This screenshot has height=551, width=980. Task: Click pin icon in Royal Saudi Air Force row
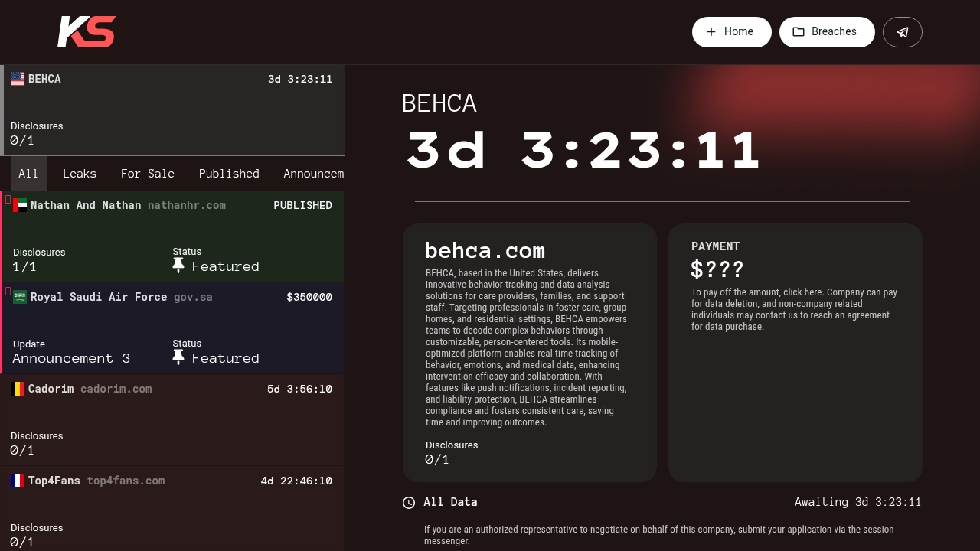[x=178, y=357]
